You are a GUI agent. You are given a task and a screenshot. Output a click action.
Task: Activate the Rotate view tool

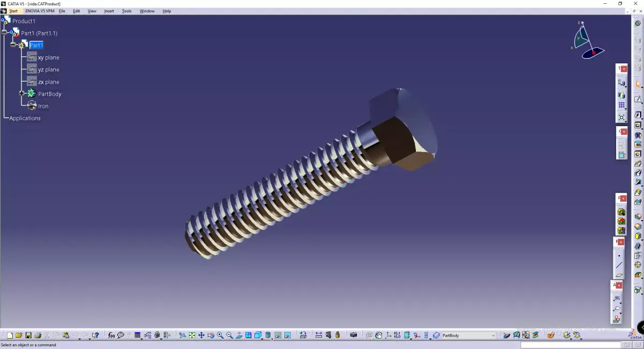[x=211, y=335]
